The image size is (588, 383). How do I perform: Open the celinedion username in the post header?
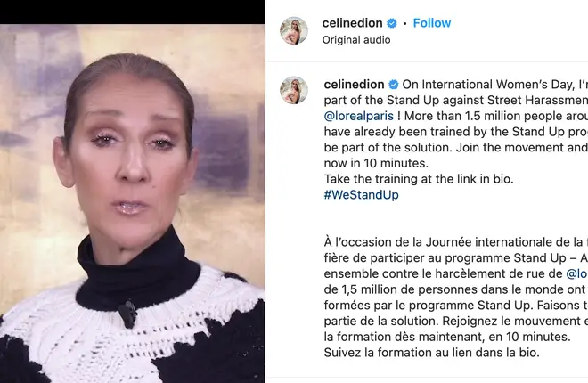(x=352, y=23)
